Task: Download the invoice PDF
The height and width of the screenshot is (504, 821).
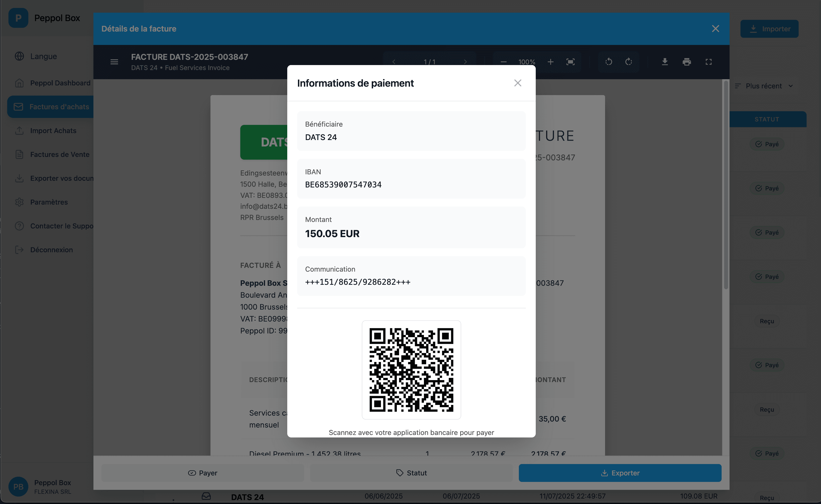Action: (664, 62)
